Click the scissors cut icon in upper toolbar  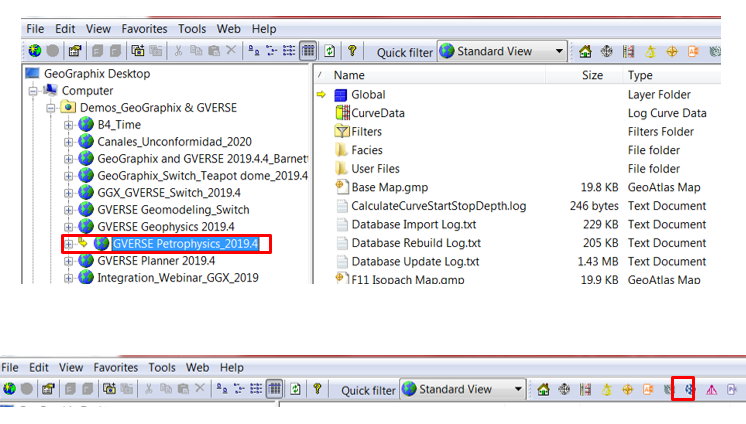[178, 50]
